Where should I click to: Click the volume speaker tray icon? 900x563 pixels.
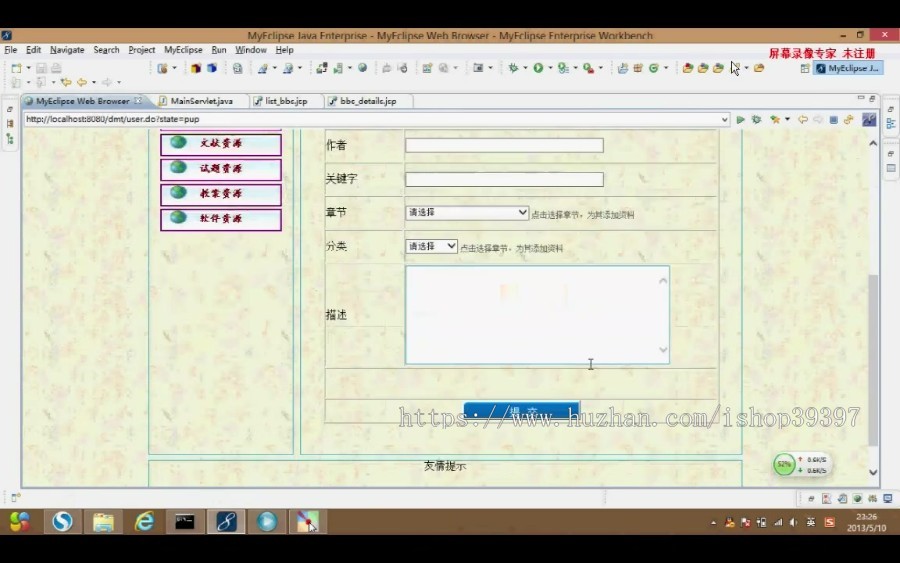tap(793, 522)
